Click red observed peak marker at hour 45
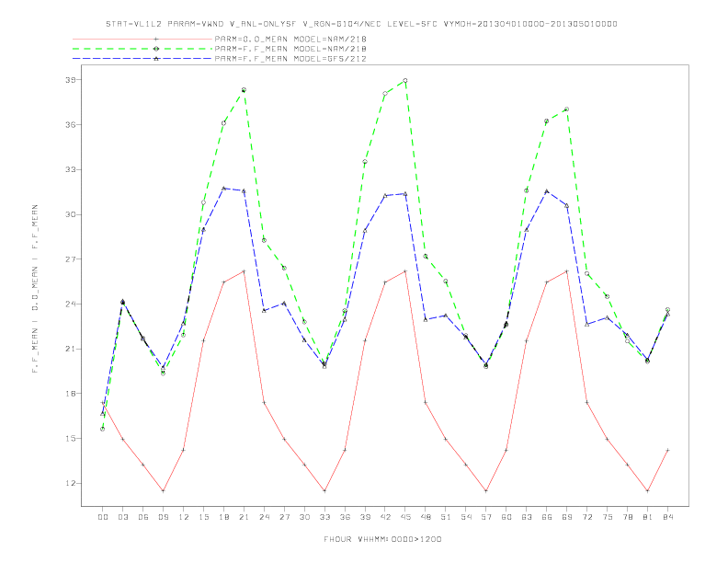 pos(405,271)
